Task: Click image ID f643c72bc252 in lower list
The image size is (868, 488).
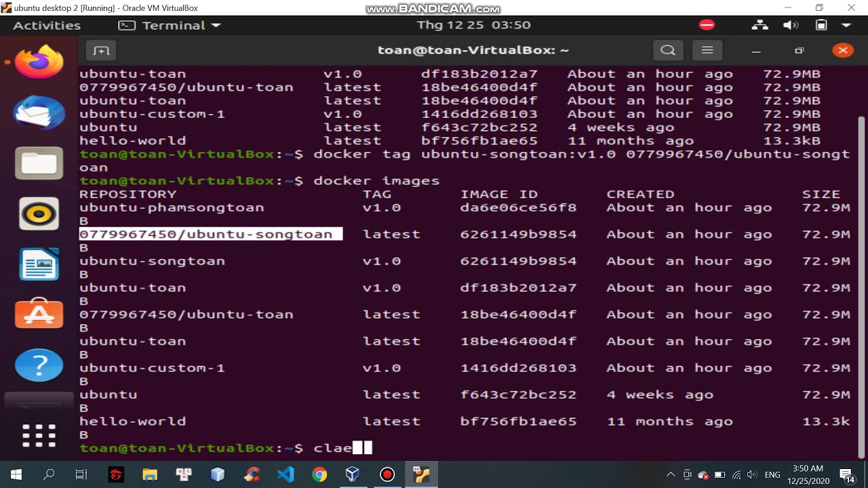Action: tap(519, 394)
